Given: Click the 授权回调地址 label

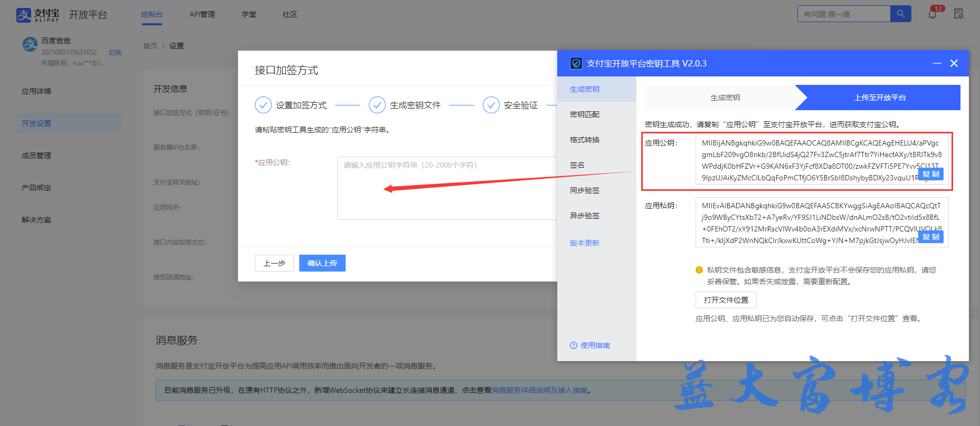Looking at the screenshot, I should tap(173, 277).
